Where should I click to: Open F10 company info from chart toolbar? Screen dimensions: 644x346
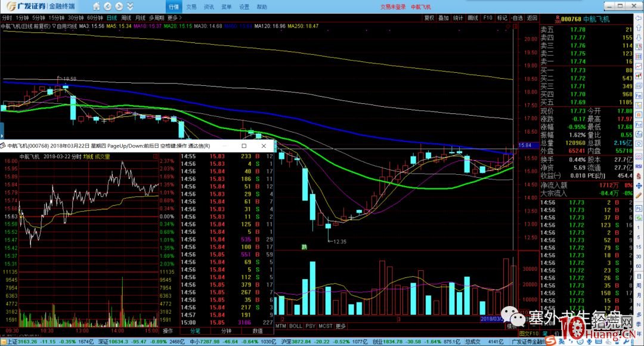pyautogui.click(x=488, y=18)
